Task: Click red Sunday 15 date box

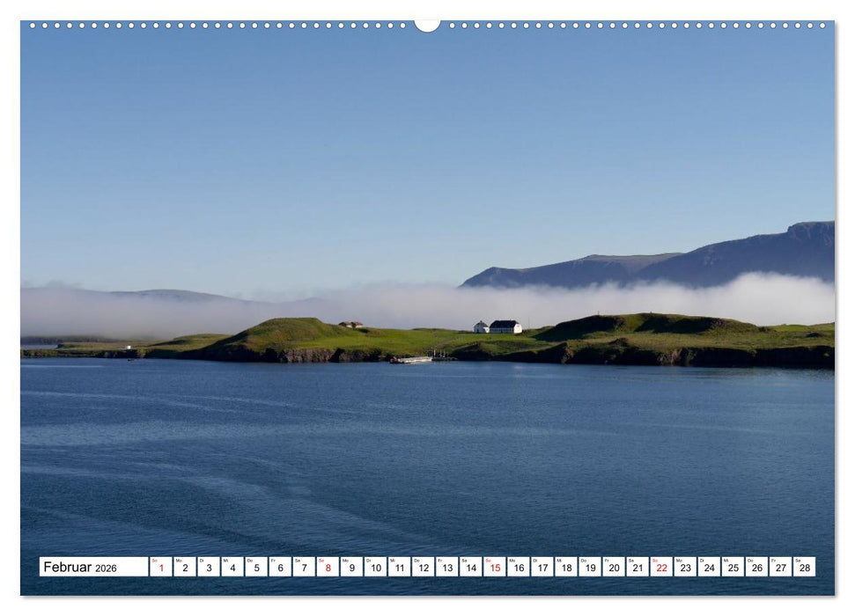Action: 494,568
